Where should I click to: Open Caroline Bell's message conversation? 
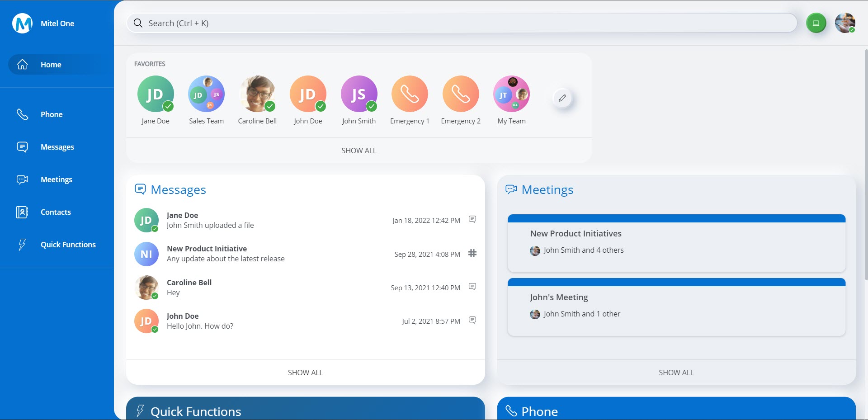coord(271,288)
